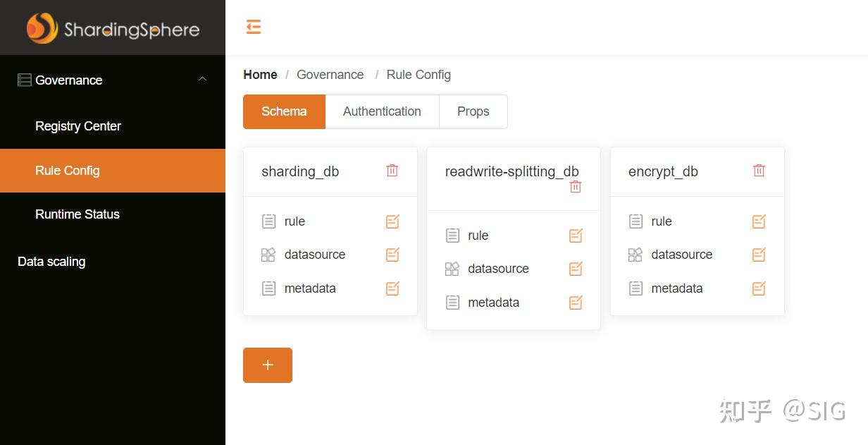Go to Home in the breadcrumb

[x=261, y=75]
